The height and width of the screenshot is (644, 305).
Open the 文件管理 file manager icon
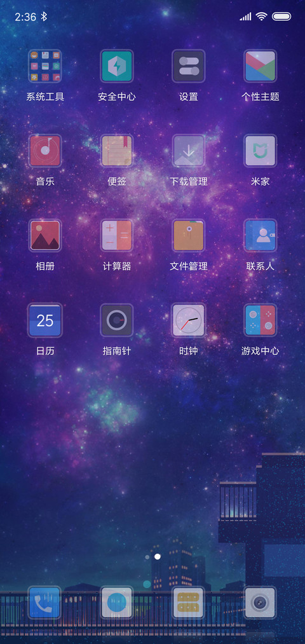pos(189,235)
